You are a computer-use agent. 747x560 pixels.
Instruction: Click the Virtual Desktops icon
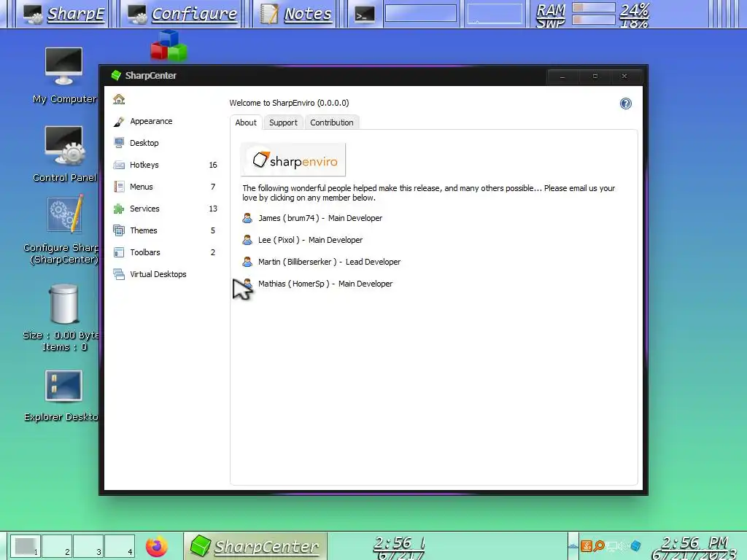pos(119,274)
